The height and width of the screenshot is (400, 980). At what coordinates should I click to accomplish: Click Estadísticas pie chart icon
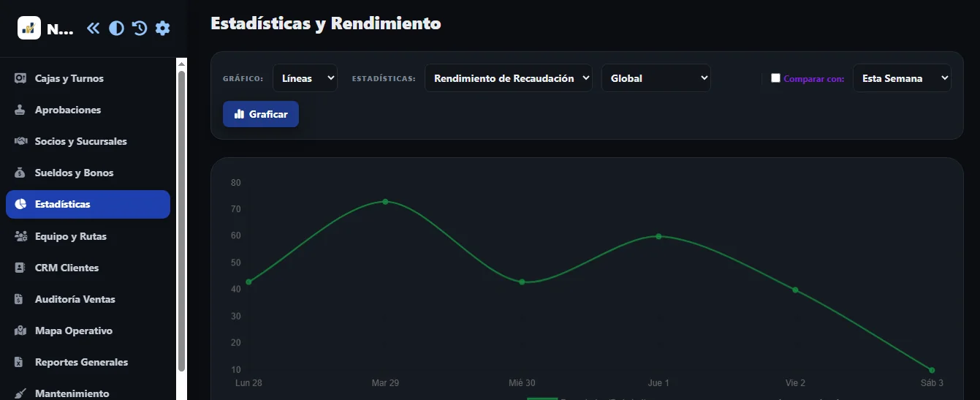(x=20, y=204)
